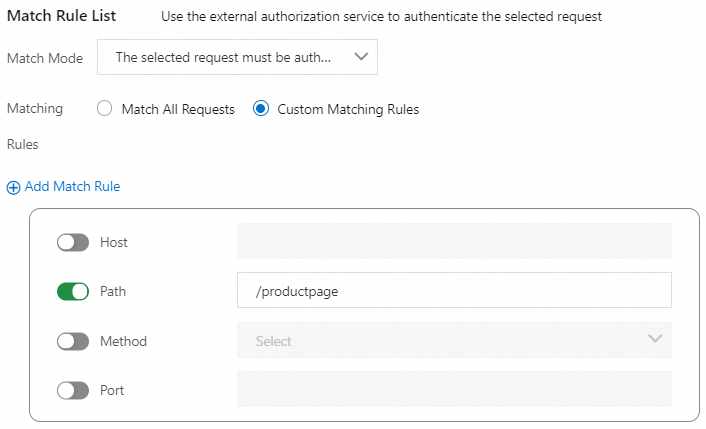Viewport: 706px width, 429px height.
Task: Click the Match All Requests label text
Action: (x=178, y=109)
